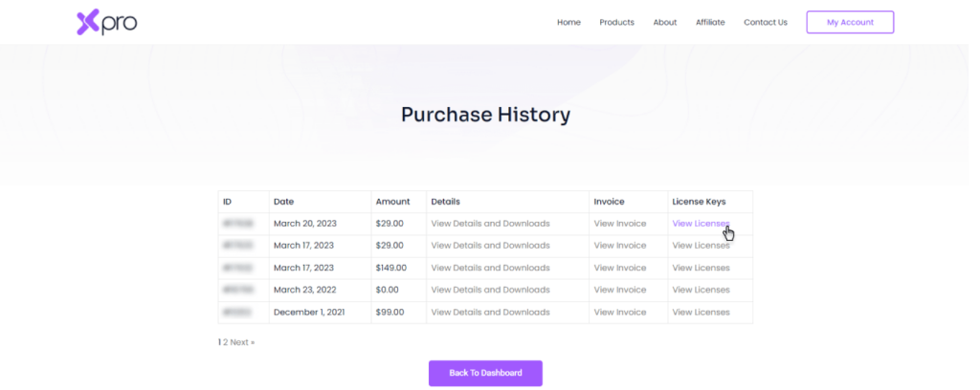Open details and downloads for December 1, 2021

click(491, 312)
